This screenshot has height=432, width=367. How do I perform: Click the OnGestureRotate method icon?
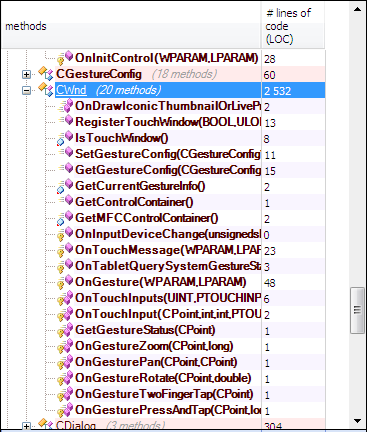click(x=65, y=378)
